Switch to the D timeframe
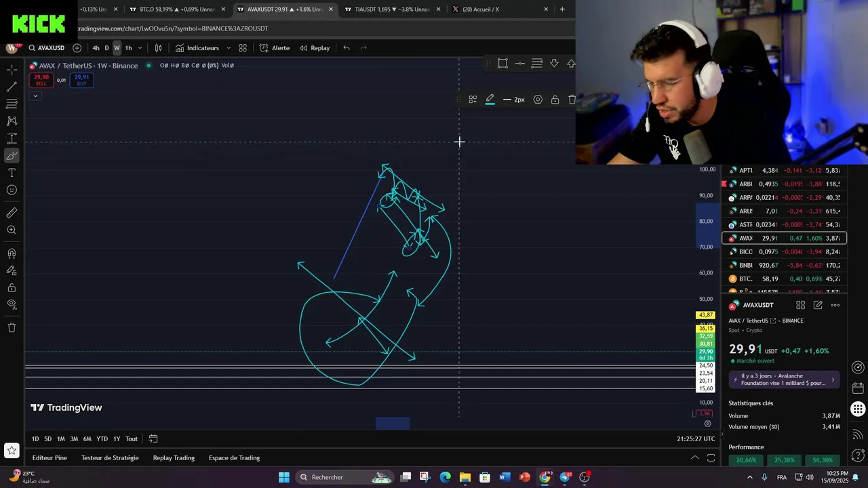Viewport: 868px width, 488px height. pyautogui.click(x=106, y=48)
